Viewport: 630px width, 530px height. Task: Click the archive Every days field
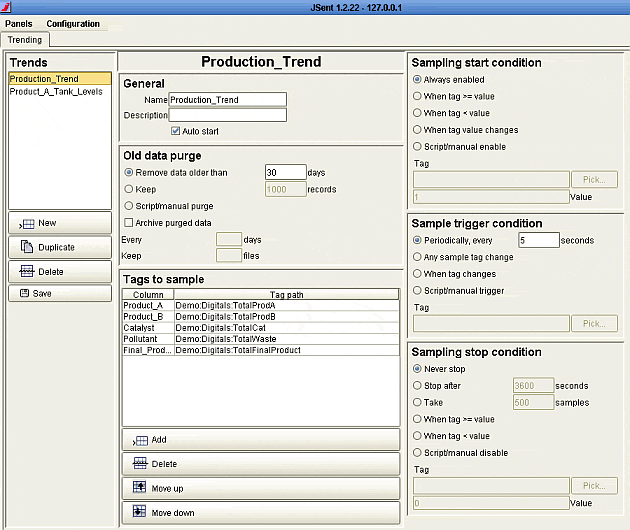(229, 239)
